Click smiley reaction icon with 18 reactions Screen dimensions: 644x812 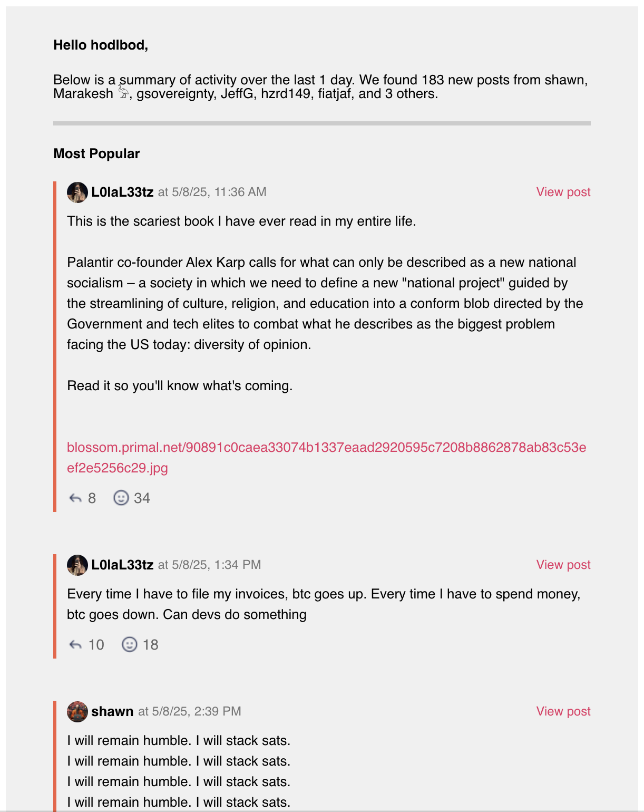(130, 645)
